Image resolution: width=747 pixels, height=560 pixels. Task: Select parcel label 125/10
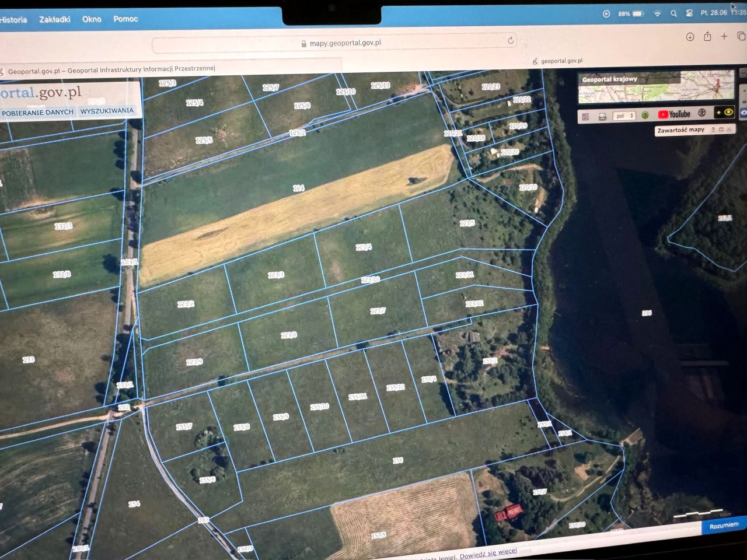tap(345, 92)
